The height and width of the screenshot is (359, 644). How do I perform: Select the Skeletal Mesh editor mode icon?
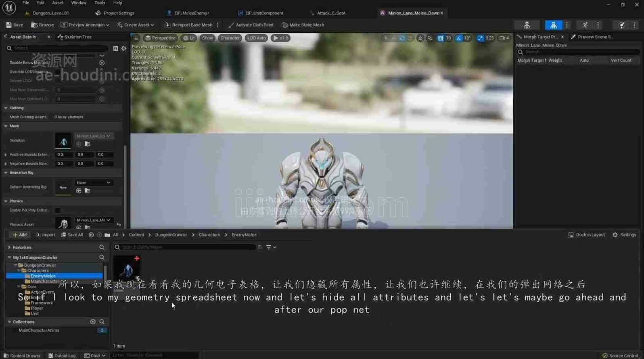[553, 25]
